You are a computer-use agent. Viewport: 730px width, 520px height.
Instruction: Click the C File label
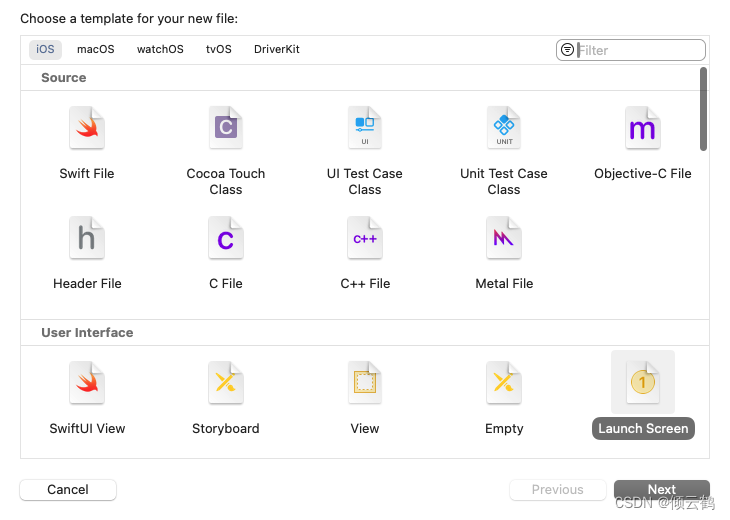click(226, 284)
